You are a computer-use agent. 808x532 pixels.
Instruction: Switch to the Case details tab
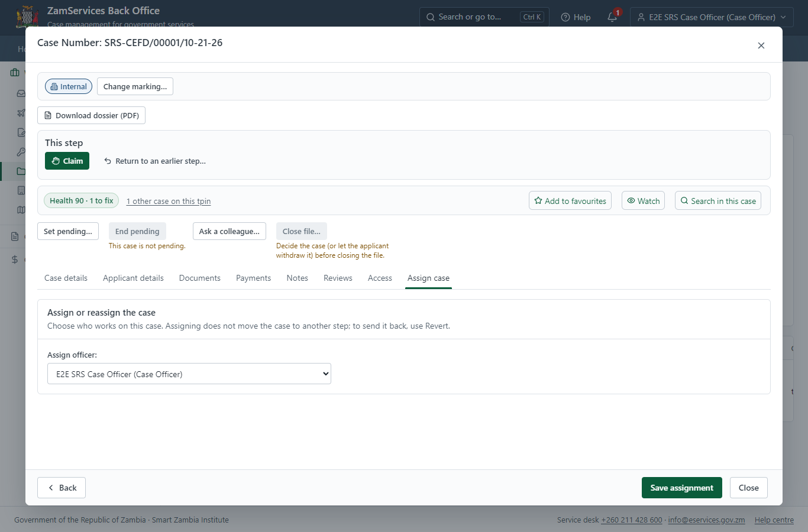pos(66,278)
